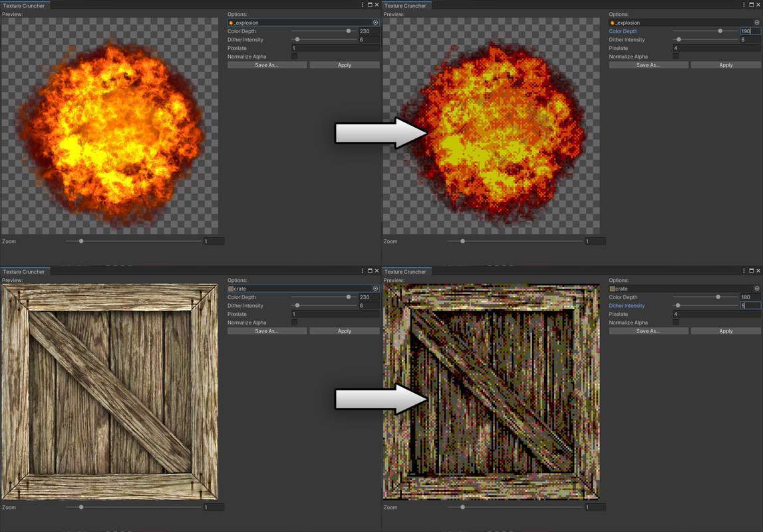The image size is (763, 532).
Task: Toggle Normalize Alpha in pixelated explosion window
Action: [676, 57]
